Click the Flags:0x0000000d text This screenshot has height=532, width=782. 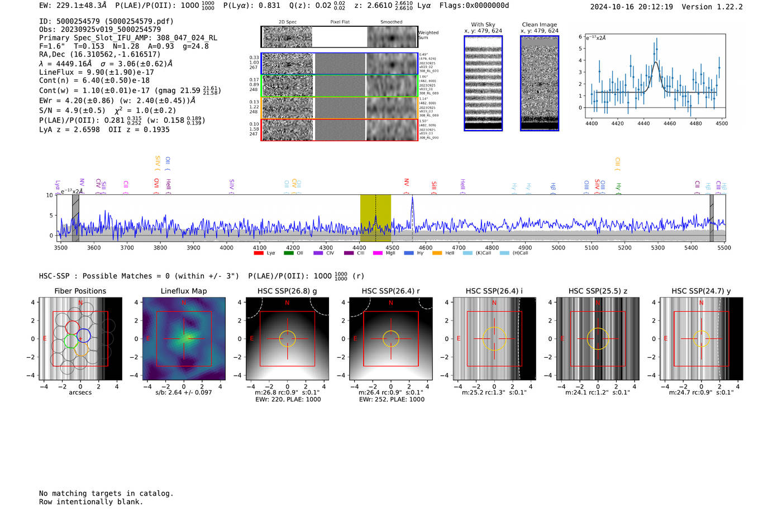[x=474, y=6]
